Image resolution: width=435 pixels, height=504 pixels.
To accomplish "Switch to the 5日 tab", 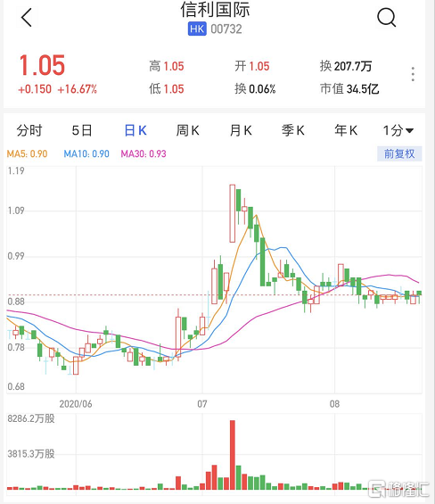I will (82, 130).
